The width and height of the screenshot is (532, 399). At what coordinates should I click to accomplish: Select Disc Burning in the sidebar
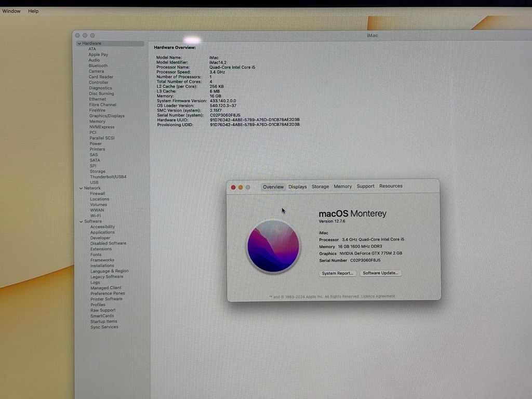[101, 94]
